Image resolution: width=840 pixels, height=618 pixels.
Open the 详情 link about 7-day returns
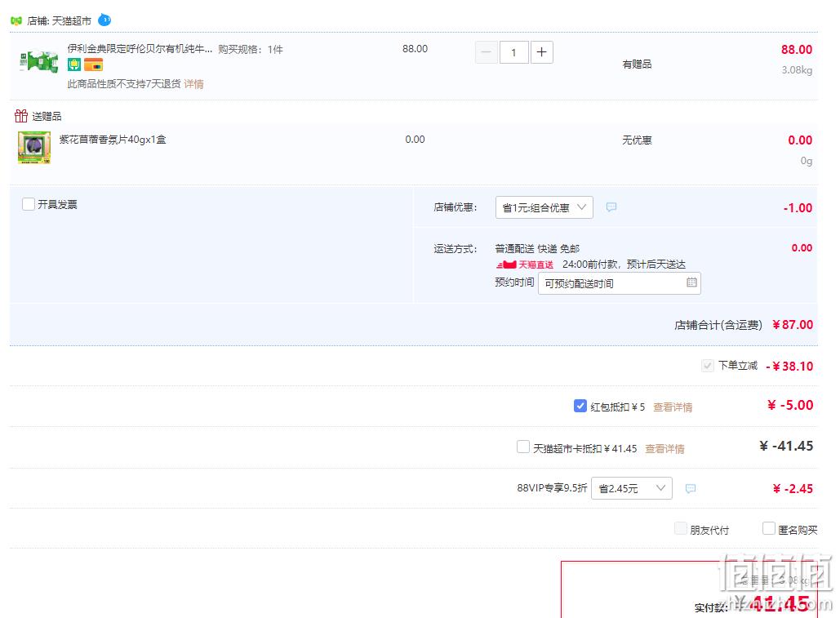tap(193, 84)
